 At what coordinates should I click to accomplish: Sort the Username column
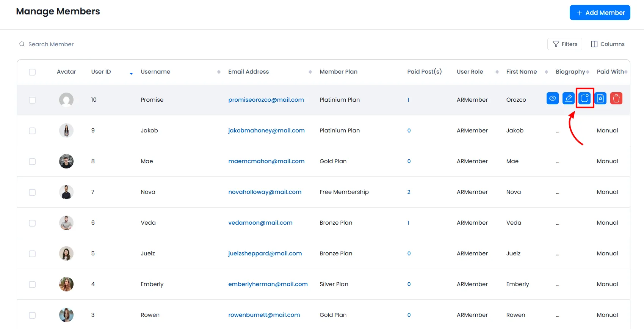click(219, 72)
